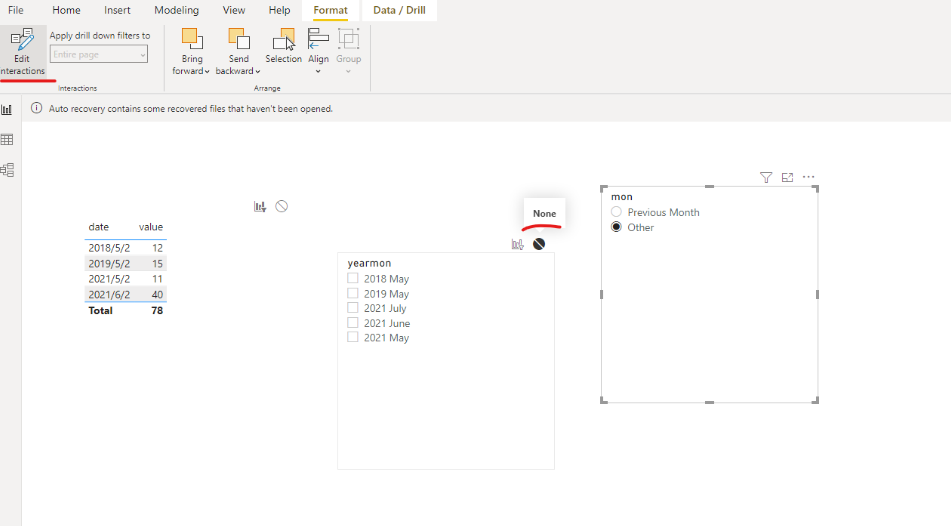
Task: Switch to the Modeling tab
Action: [x=176, y=10]
